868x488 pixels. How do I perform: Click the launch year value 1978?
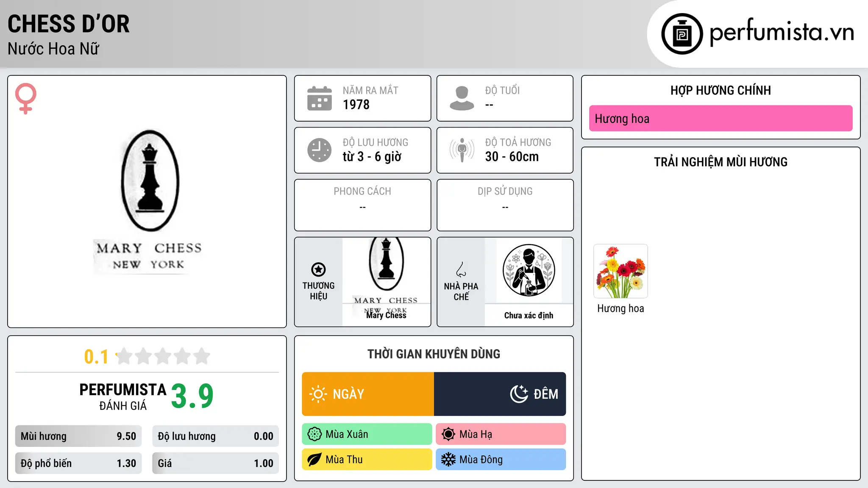pyautogui.click(x=356, y=105)
